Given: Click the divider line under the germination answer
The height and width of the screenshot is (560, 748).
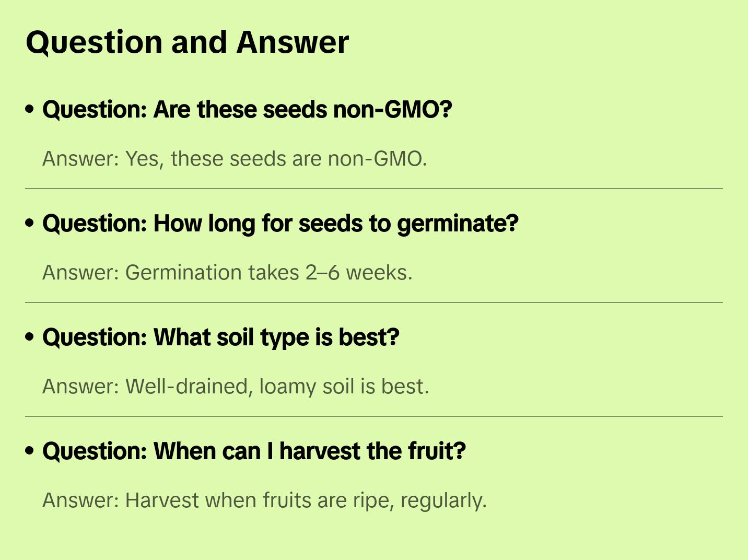Looking at the screenshot, I should 374,302.
